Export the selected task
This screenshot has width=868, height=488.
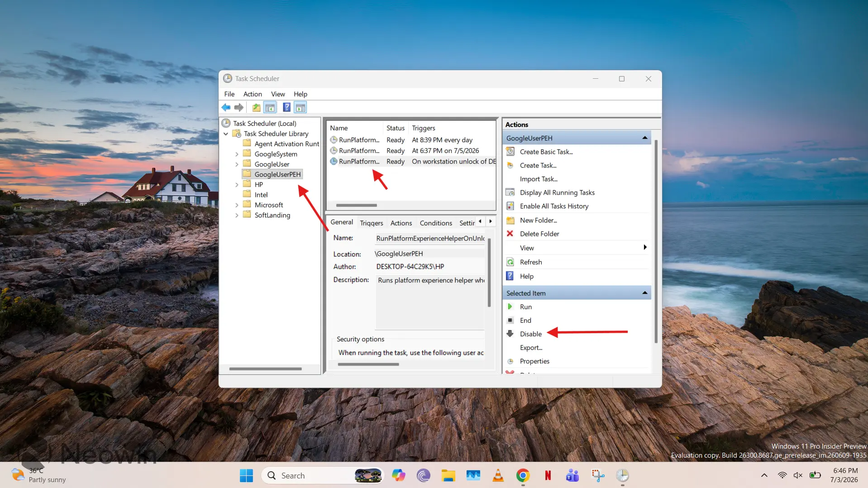pyautogui.click(x=531, y=348)
